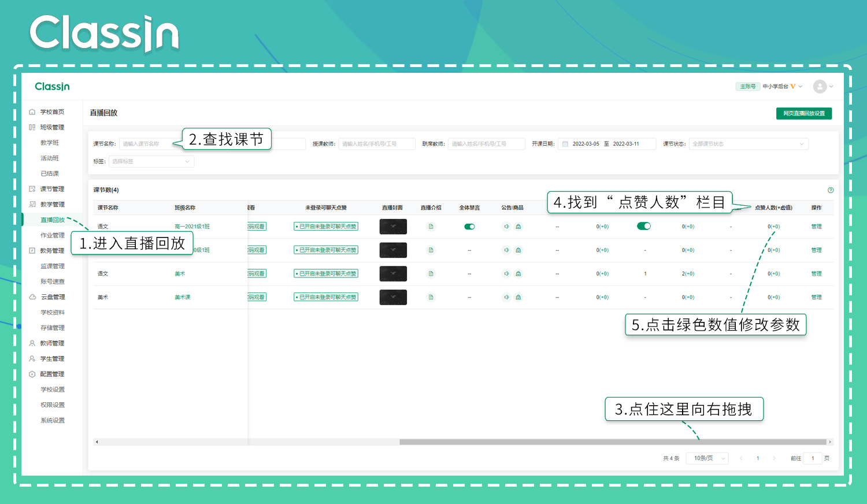Open 已结课 in sidebar
Screen dimensions: 867x504
[50, 174]
